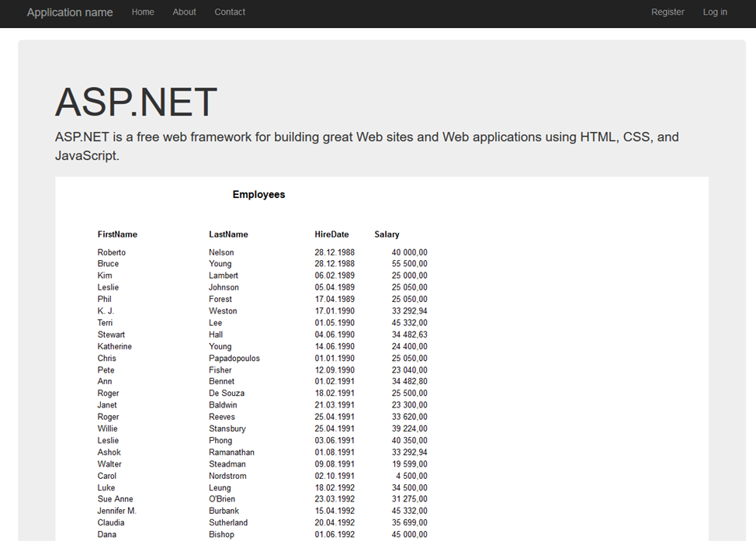Select the Salary column header

click(x=387, y=234)
